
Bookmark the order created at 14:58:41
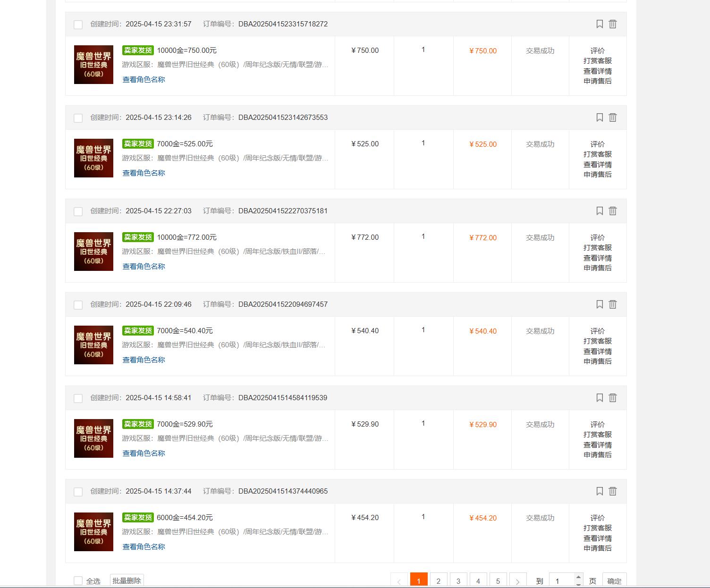point(600,398)
